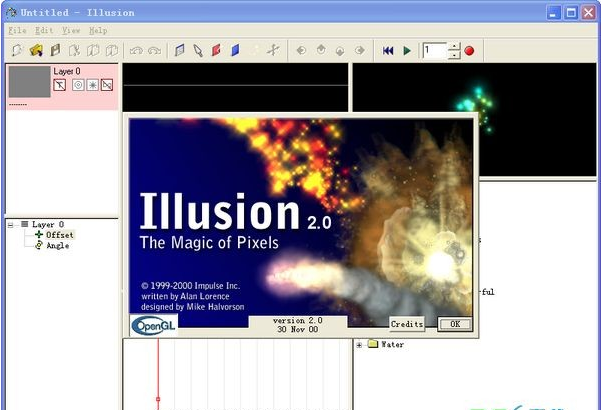Image resolution: width=601 pixels, height=410 pixels.
Task: Select the Layer 0 grey thumbnail
Action: click(30, 82)
